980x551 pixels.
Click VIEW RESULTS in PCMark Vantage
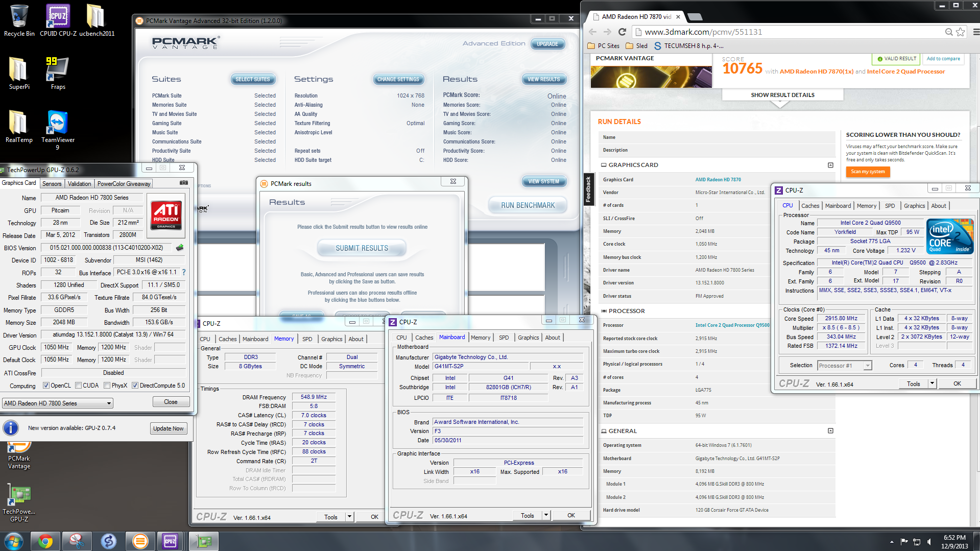[x=543, y=79]
